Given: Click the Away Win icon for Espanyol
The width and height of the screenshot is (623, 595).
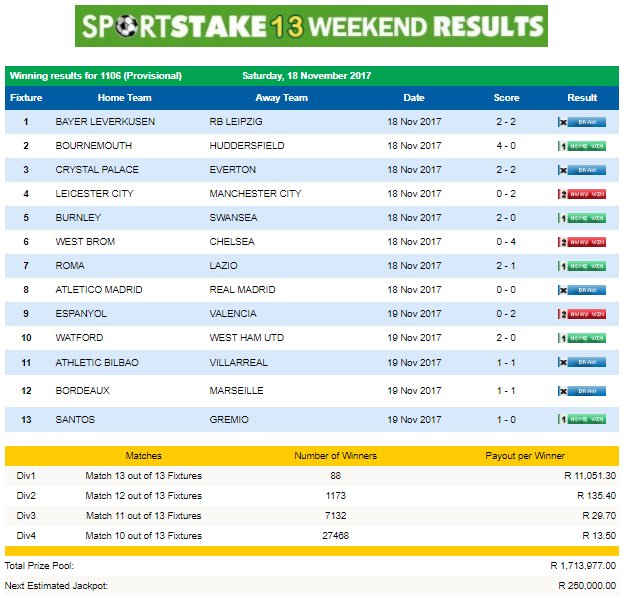Looking at the screenshot, I should point(582,314).
